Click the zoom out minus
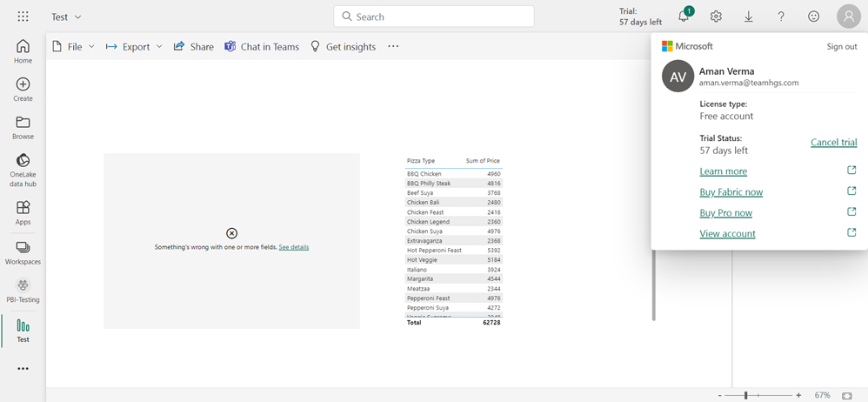Viewport: 868px width, 402px height. (x=719, y=395)
